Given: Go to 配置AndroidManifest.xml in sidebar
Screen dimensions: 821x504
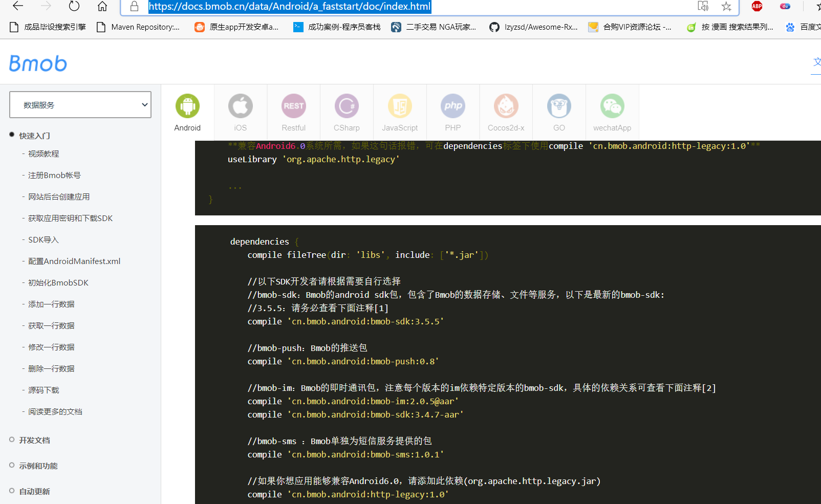Looking at the screenshot, I should coord(74,261).
